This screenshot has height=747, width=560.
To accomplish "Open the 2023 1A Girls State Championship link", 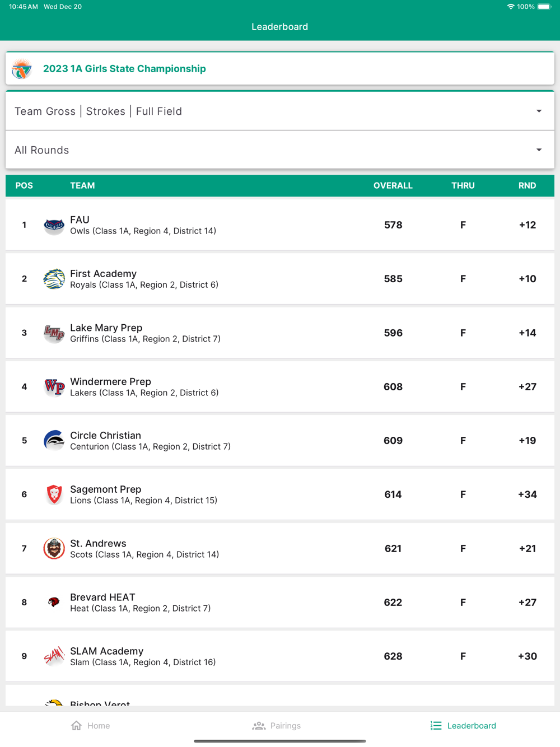I will click(124, 69).
